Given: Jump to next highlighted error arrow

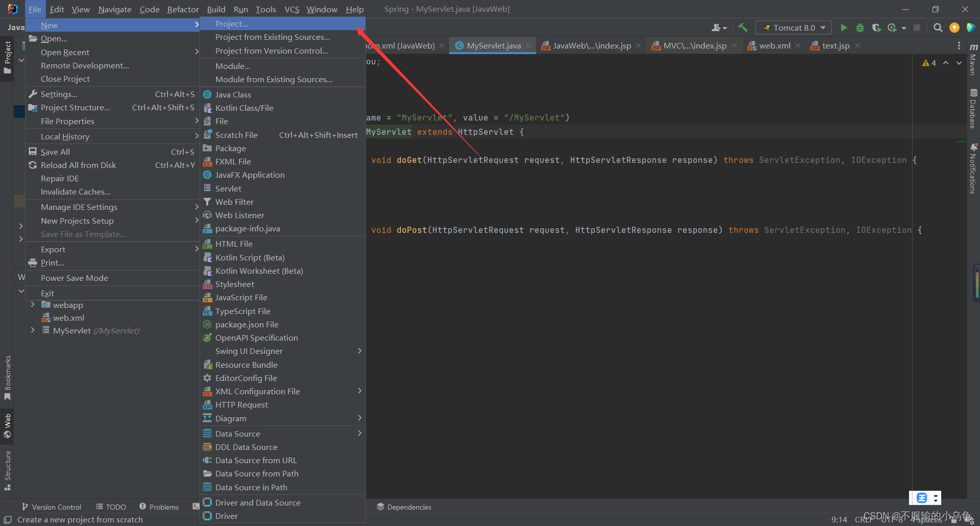Looking at the screenshot, I should tap(959, 63).
